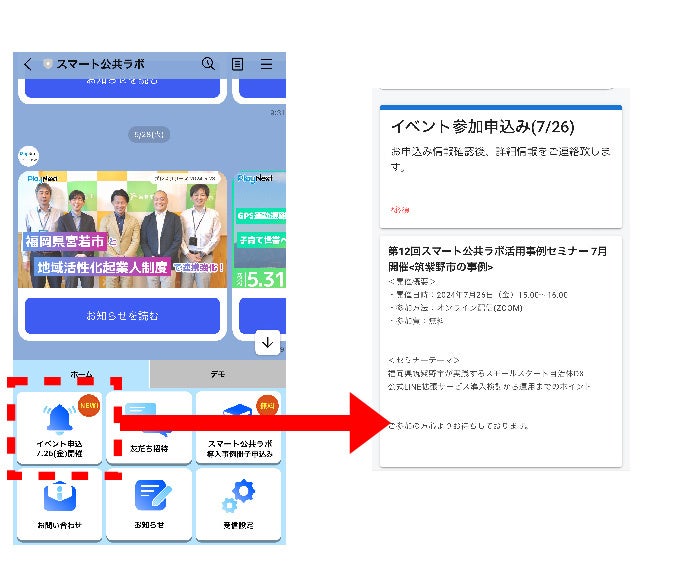Image resolution: width=674 pixels, height=581 pixels.
Task: Tap the sender avatar beside the card message
Action: click(x=28, y=156)
